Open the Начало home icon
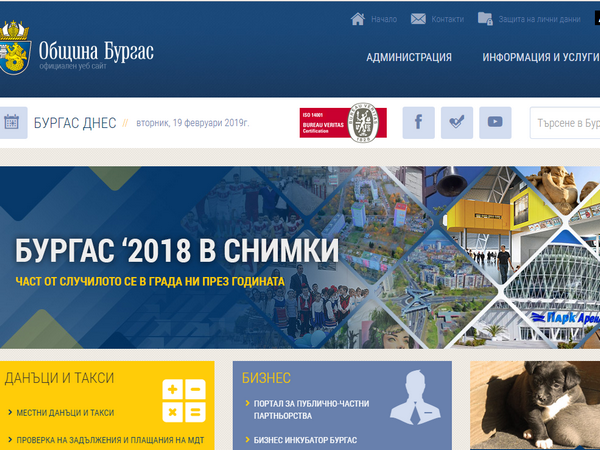 click(x=358, y=19)
